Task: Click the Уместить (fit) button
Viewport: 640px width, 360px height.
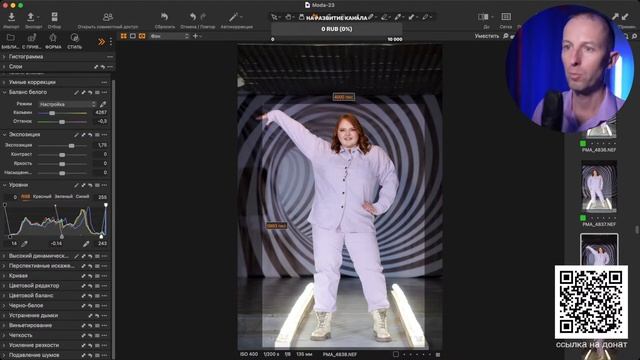Action: coord(487,36)
